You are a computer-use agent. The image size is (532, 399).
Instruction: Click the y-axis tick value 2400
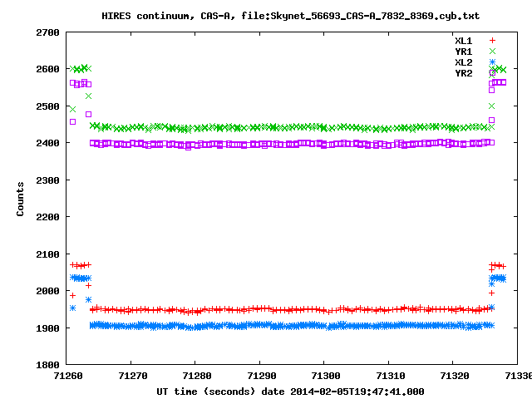tap(47, 143)
